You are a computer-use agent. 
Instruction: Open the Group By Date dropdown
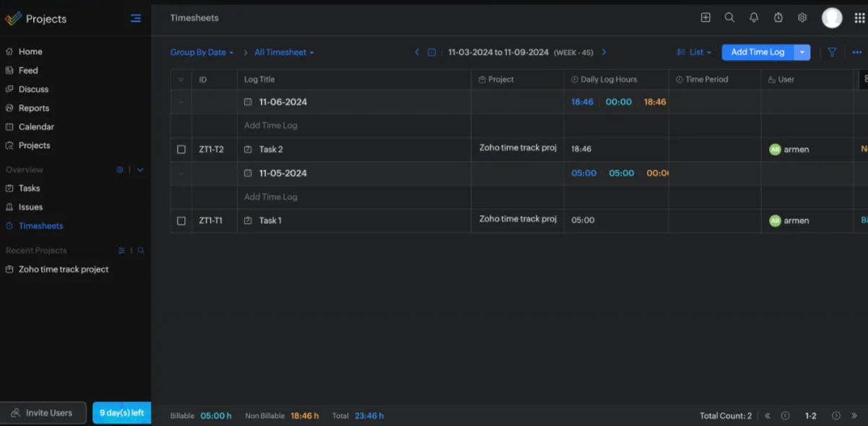tap(201, 53)
